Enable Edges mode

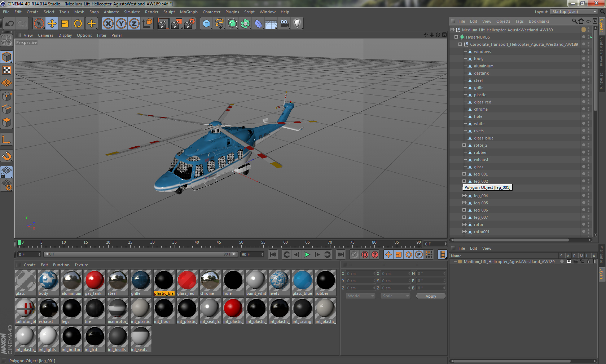(x=6, y=110)
